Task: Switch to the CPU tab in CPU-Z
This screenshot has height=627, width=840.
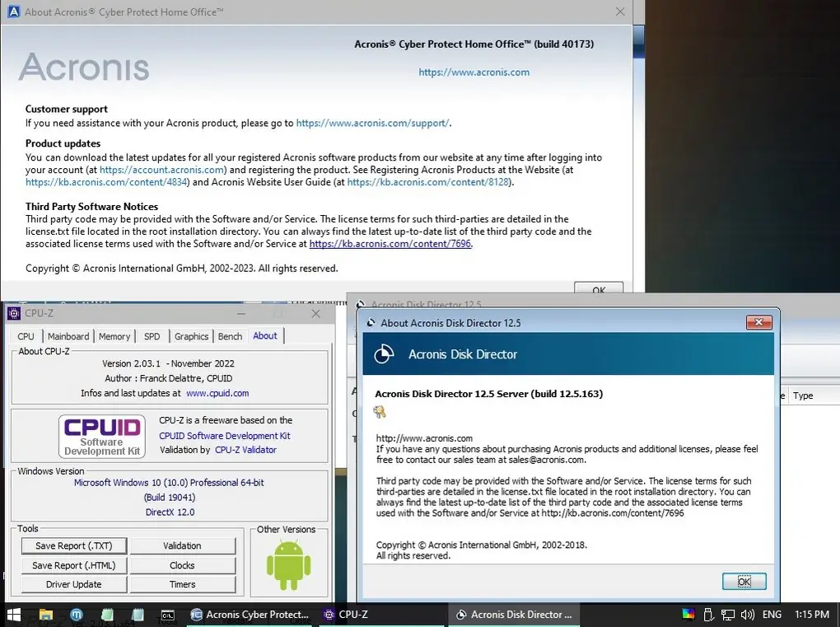Action: [26, 336]
